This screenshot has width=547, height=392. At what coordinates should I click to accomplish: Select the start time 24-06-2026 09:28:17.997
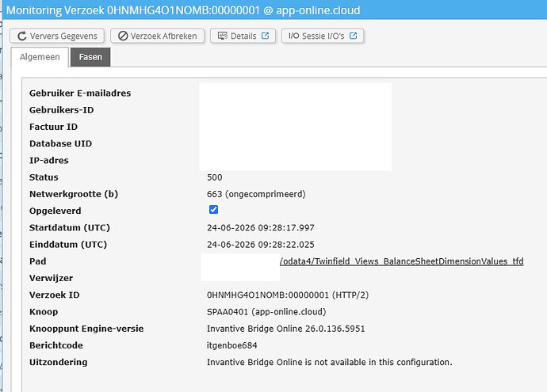tap(261, 228)
